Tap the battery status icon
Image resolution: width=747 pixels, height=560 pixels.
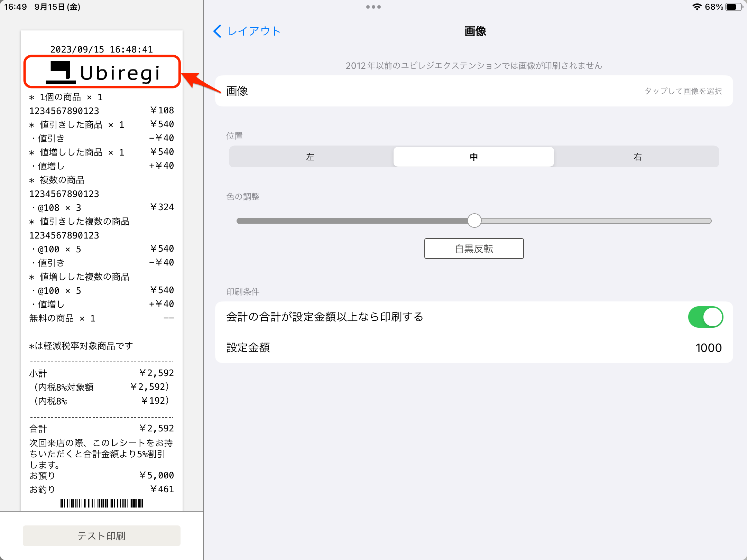pos(734,7)
